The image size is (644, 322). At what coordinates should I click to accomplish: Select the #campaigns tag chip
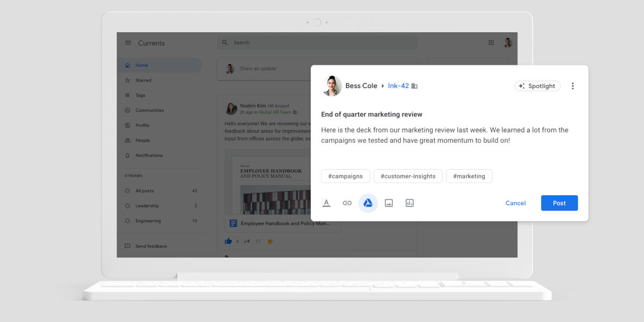point(346,176)
